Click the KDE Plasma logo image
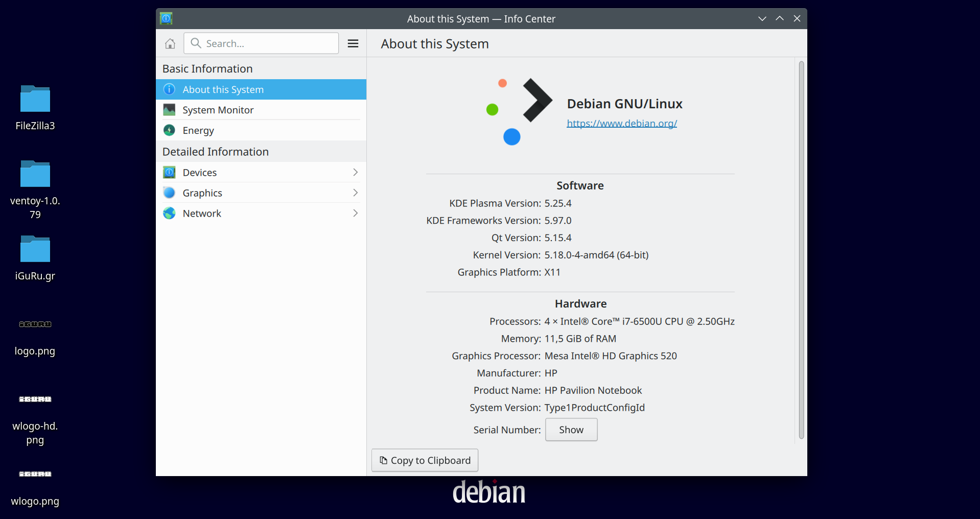Viewport: 980px width, 519px height. [x=519, y=111]
